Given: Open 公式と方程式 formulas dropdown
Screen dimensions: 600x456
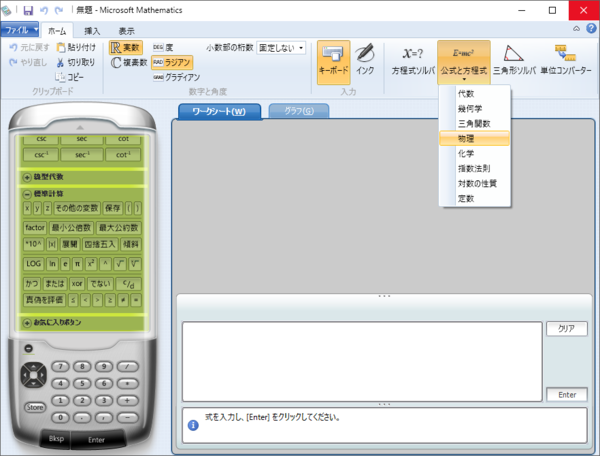Looking at the screenshot, I should 463,62.
